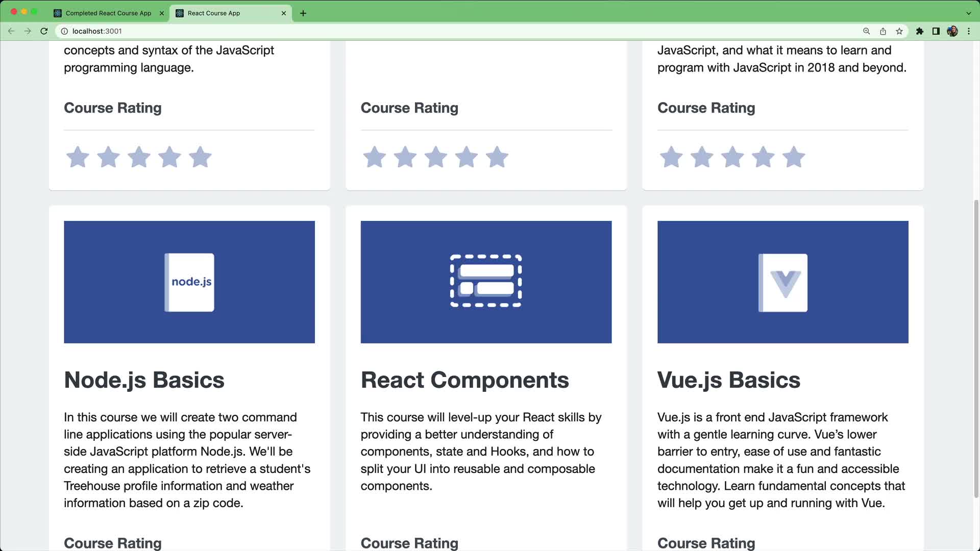Image resolution: width=980 pixels, height=551 pixels.
Task: Click the back navigation arrow
Action: (11, 31)
